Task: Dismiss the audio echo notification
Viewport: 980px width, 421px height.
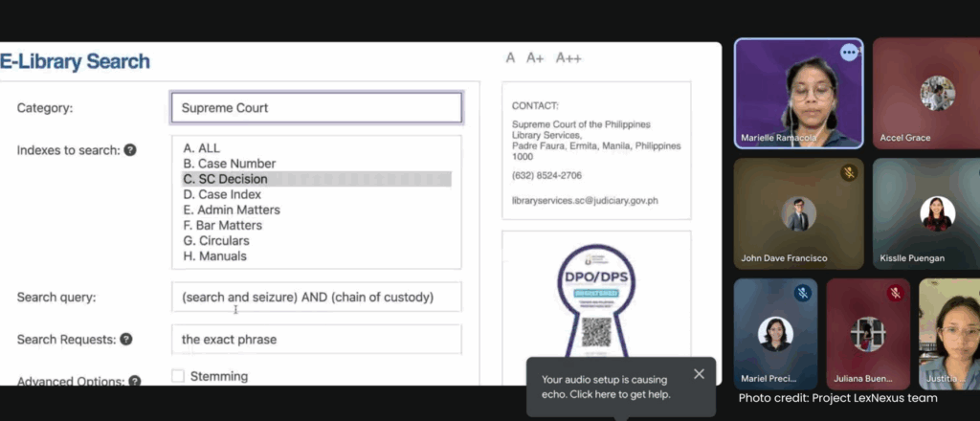Action: [x=699, y=374]
